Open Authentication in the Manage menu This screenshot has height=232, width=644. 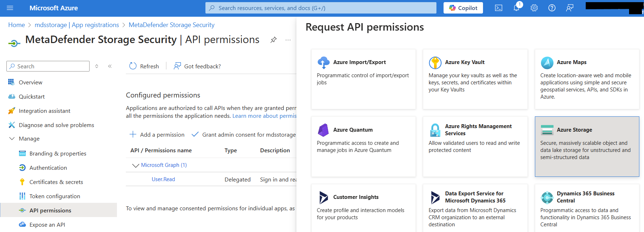pyautogui.click(x=48, y=168)
